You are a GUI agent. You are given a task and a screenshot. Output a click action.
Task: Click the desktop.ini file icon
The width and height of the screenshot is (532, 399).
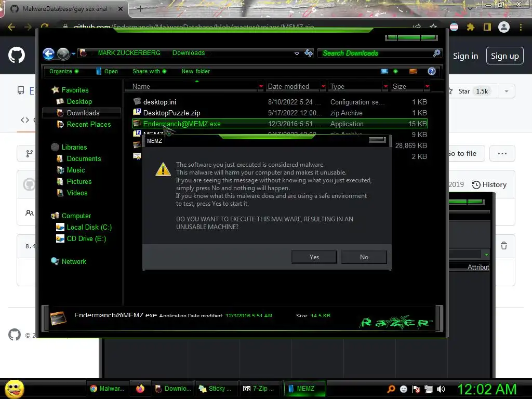137,101
